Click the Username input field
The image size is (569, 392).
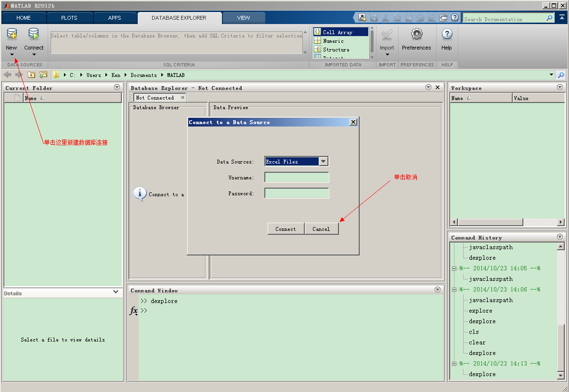[297, 177]
